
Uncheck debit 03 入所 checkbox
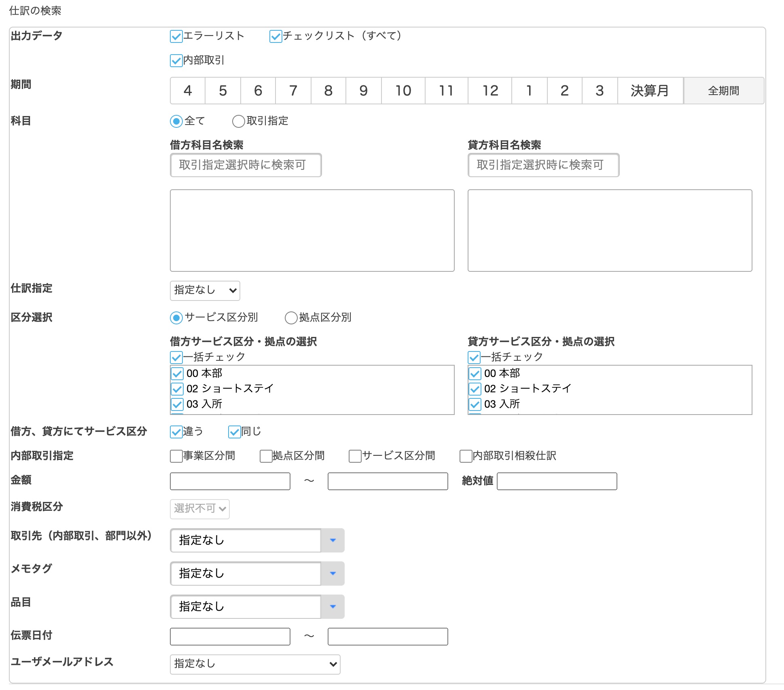pyautogui.click(x=177, y=404)
